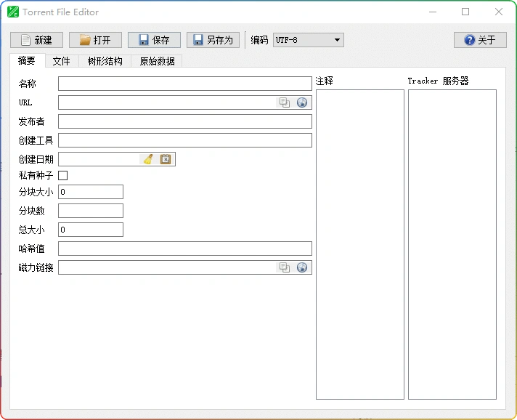
Task: Copy the URL using the copy icon
Action: 284,102
